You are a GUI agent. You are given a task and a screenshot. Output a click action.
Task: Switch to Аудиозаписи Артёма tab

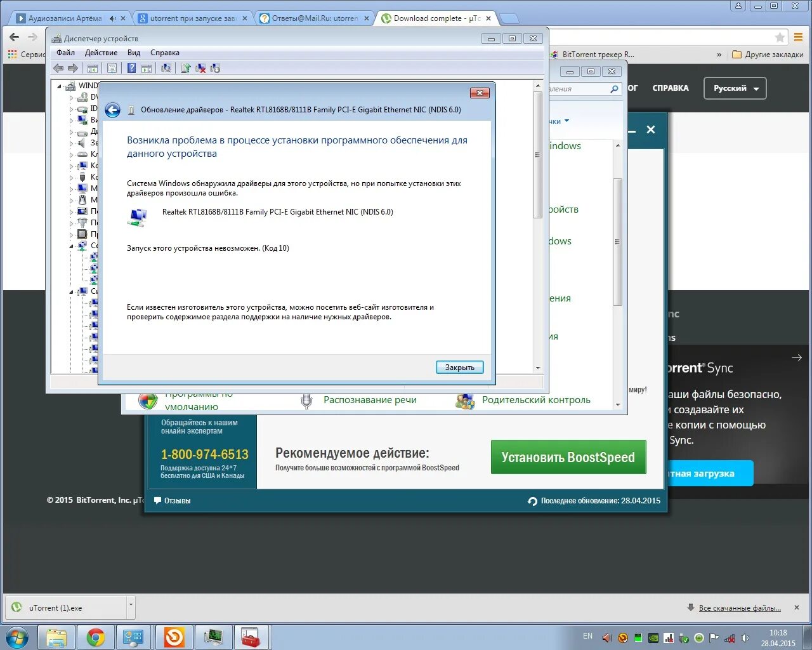pyautogui.click(x=67, y=18)
